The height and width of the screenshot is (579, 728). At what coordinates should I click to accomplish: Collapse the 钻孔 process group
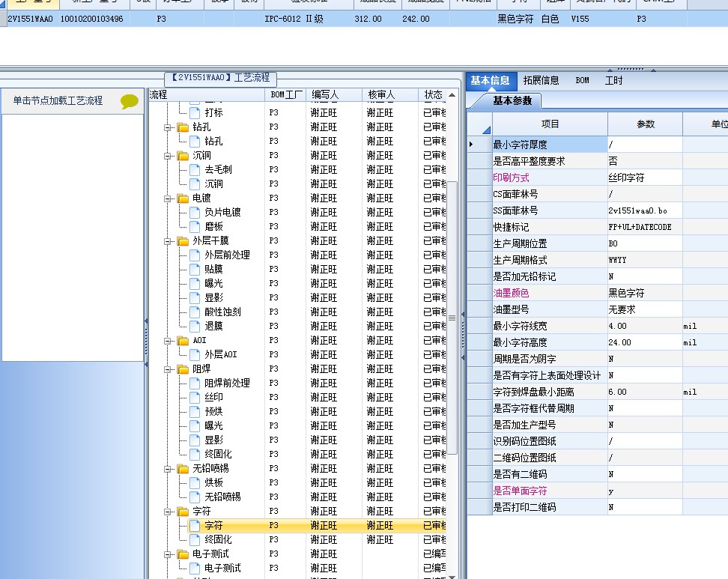[168, 127]
